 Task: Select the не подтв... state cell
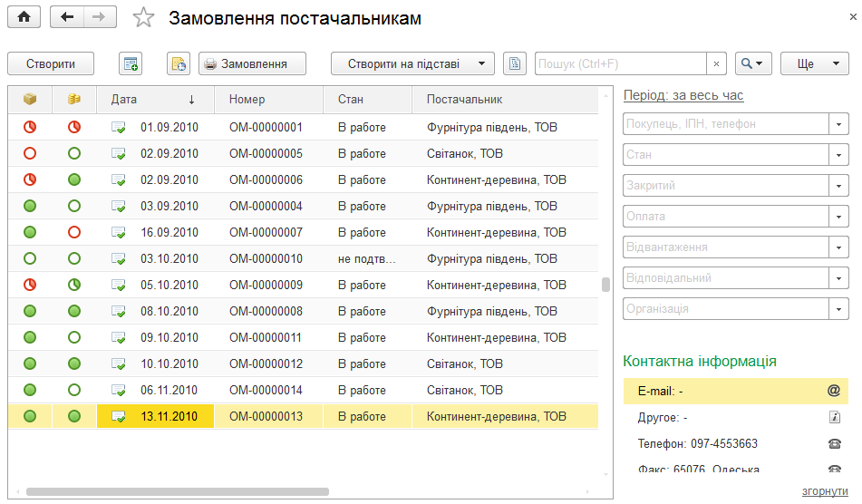367,259
